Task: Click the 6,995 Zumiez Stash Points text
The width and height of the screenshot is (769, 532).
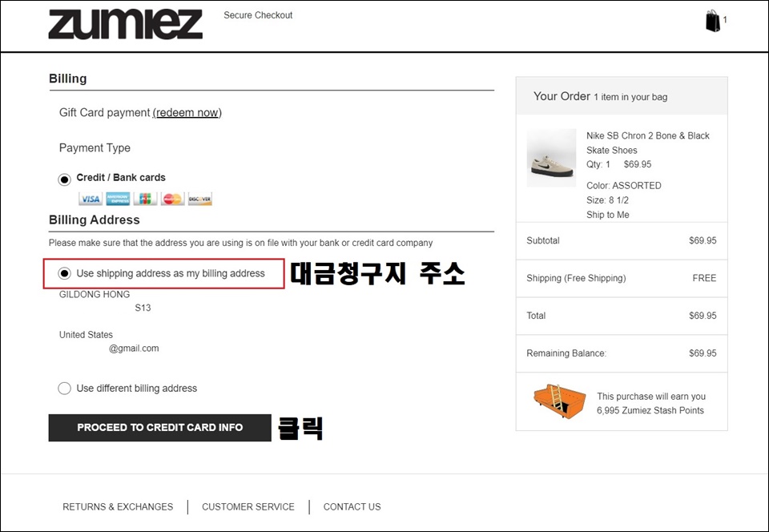Action: coord(650,410)
